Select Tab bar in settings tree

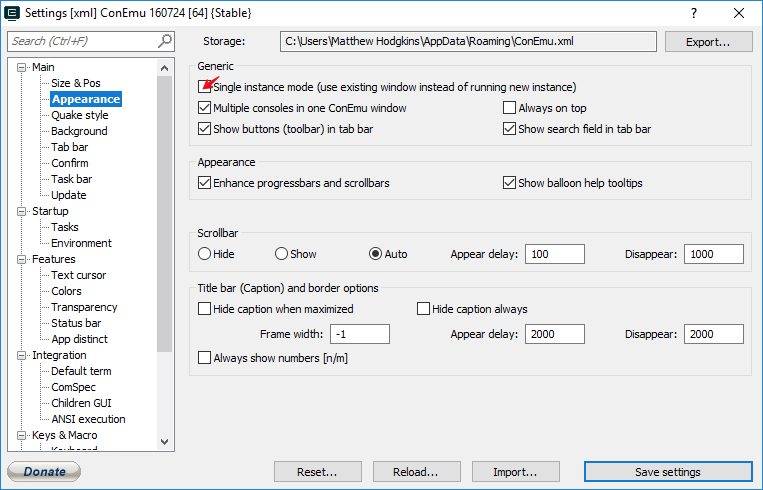[x=70, y=147]
